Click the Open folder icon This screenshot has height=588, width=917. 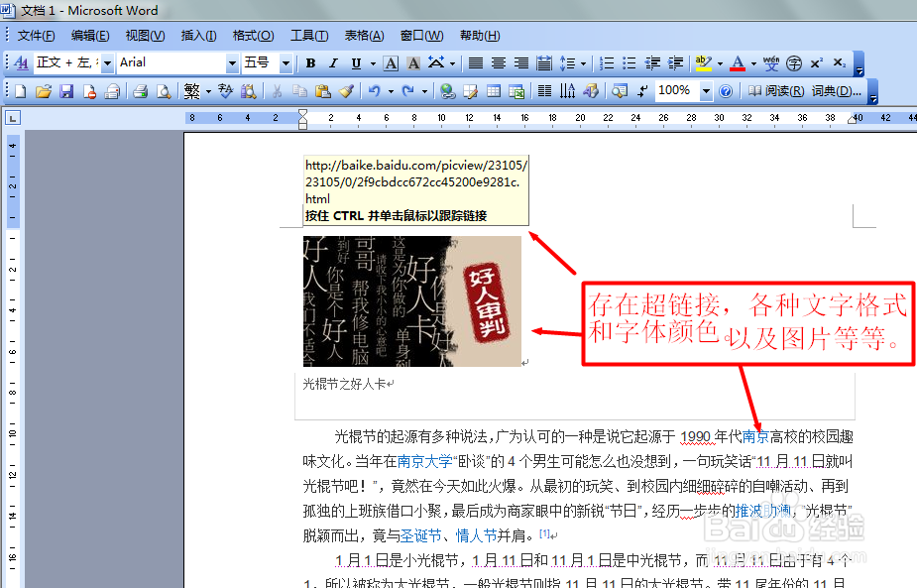44,91
